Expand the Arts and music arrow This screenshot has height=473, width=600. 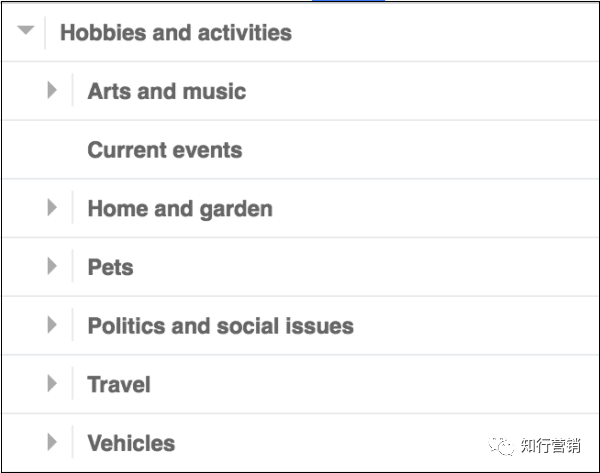[53, 91]
